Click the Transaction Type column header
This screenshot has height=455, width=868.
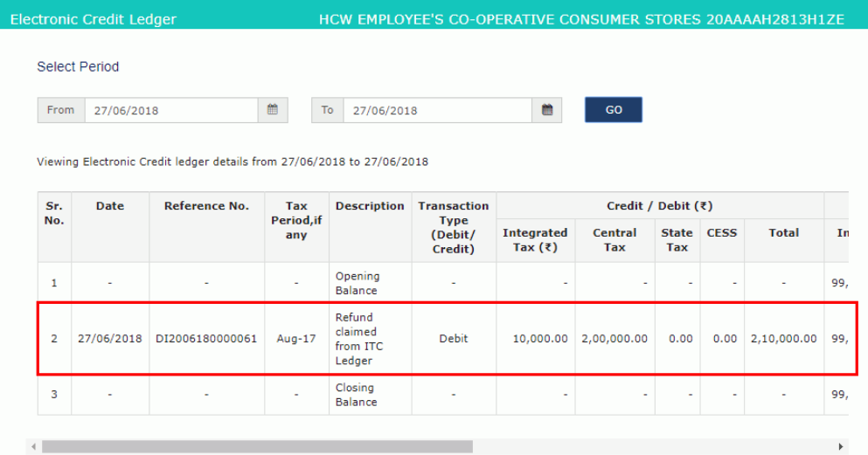pyautogui.click(x=454, y=227)
